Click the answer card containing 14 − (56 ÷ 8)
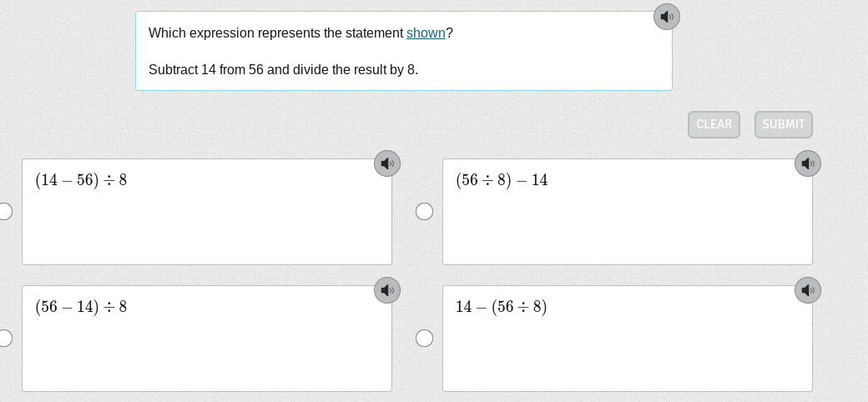The width and height of the screenshot is (868, 402). coord(628,339)
